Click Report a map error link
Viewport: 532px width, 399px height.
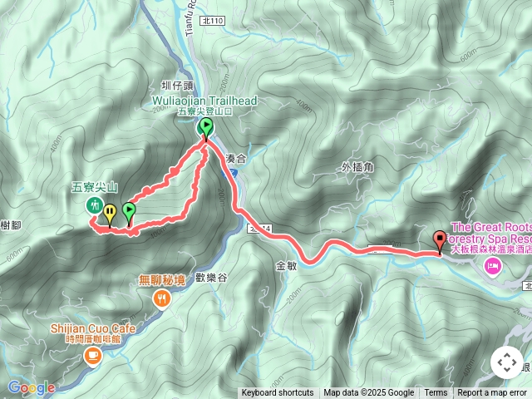coord(492,393)
